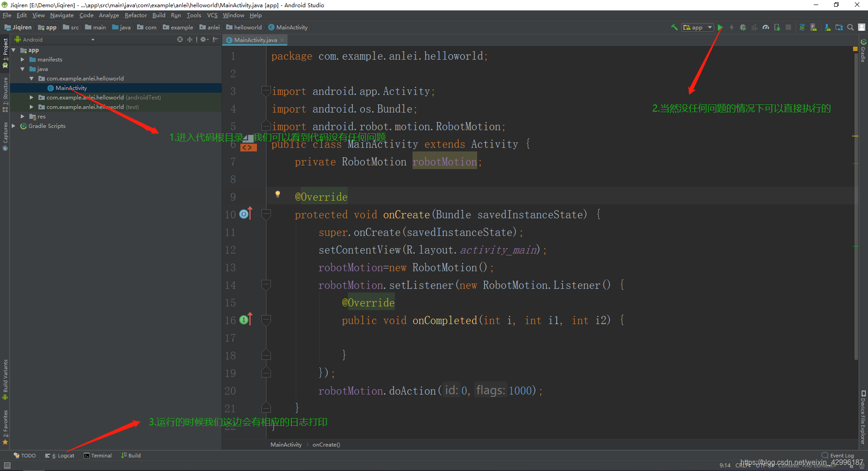Click the helloworld breadcrumb in navigation bar
The width and height of the screenshot is (868, 471).
click(x=244, y=28)
